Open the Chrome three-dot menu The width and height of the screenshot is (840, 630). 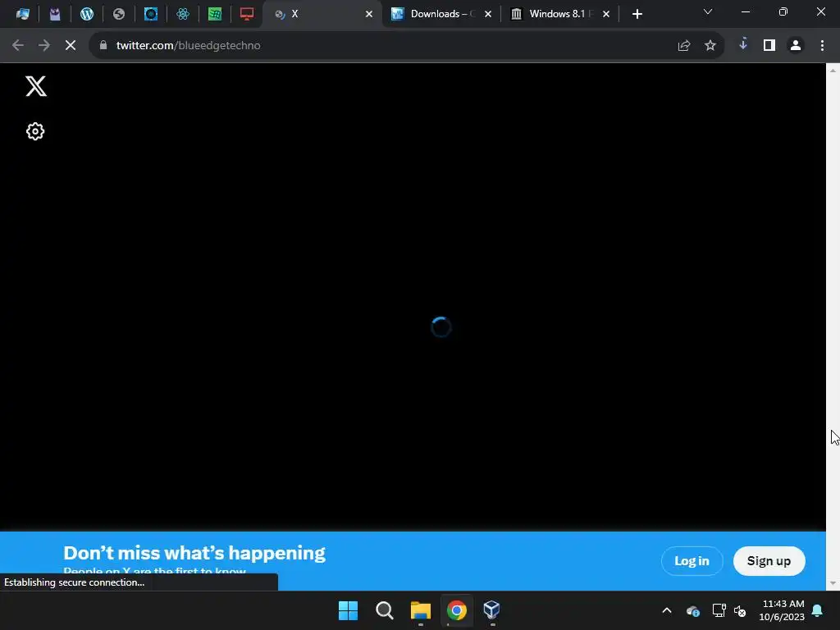pyautogui.click(x=822, y=46)
